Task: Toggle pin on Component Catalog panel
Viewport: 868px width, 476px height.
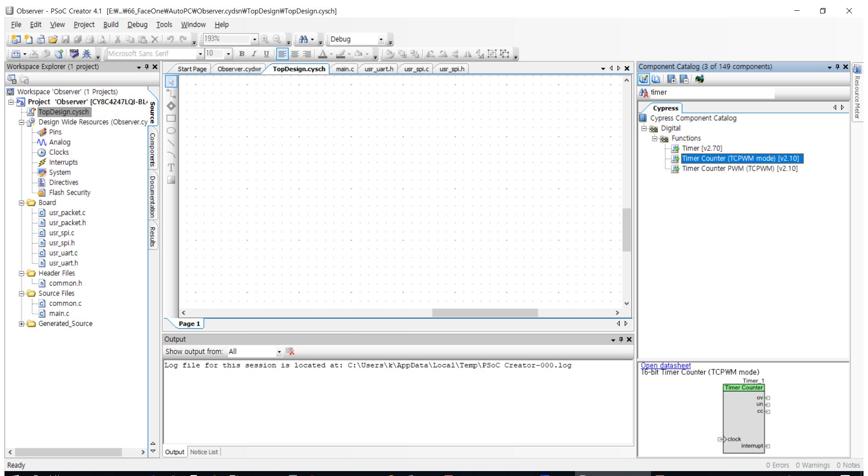Action: click(x=837, y=67)
